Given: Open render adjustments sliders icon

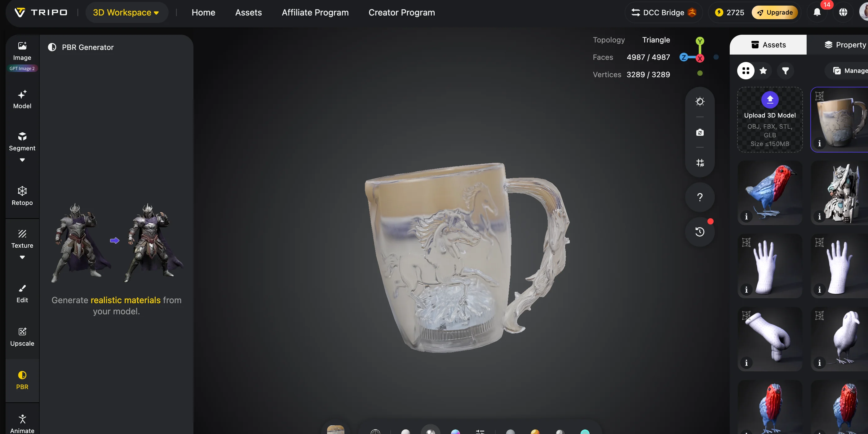Looking at the screenshot, I should click(480, 431).
